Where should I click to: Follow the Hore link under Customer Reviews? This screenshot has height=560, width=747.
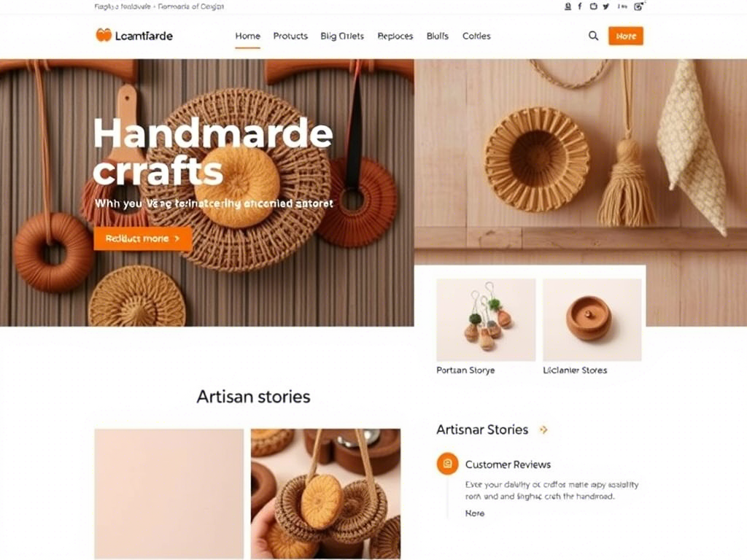point(474,513)
